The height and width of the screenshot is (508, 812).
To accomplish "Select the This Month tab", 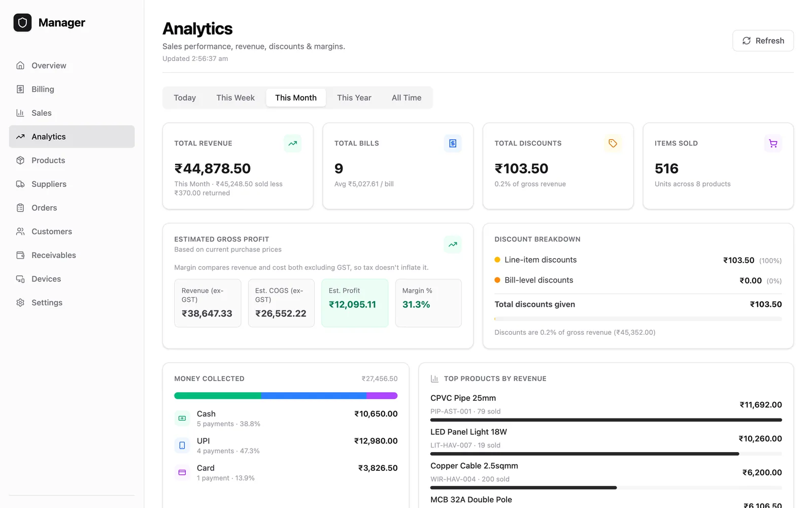I will [296, 98].
